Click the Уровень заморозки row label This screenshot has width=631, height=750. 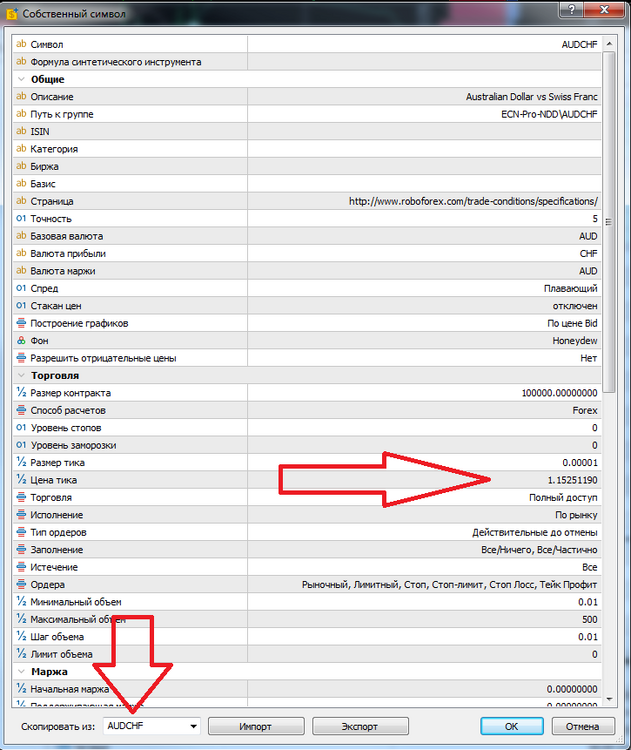74,445
